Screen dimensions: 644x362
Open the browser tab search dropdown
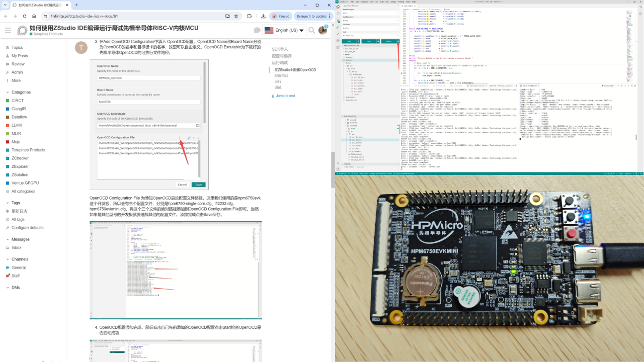5,5
